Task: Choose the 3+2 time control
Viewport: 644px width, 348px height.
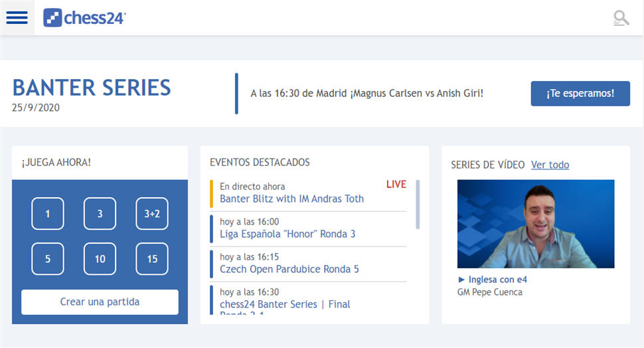Action: pyautogui.click(x=152, y=214)
